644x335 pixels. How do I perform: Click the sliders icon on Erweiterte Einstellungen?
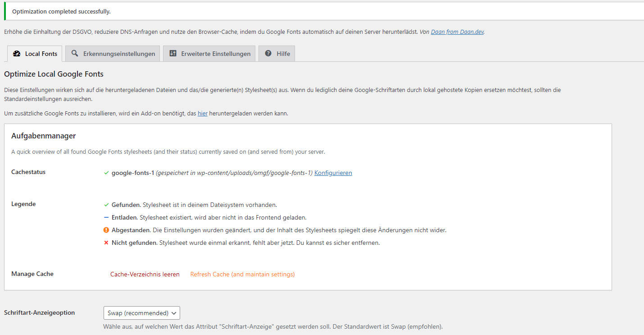pos(173,54)
